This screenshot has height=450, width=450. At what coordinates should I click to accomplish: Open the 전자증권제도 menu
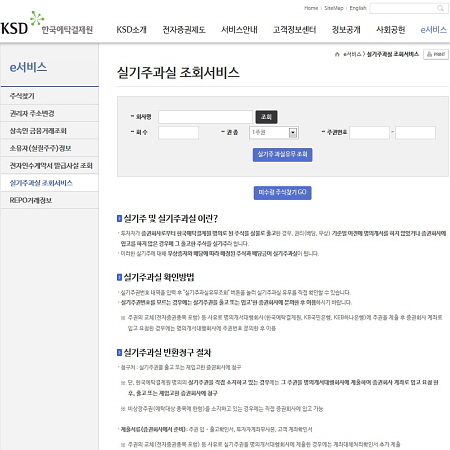point(184,30)
